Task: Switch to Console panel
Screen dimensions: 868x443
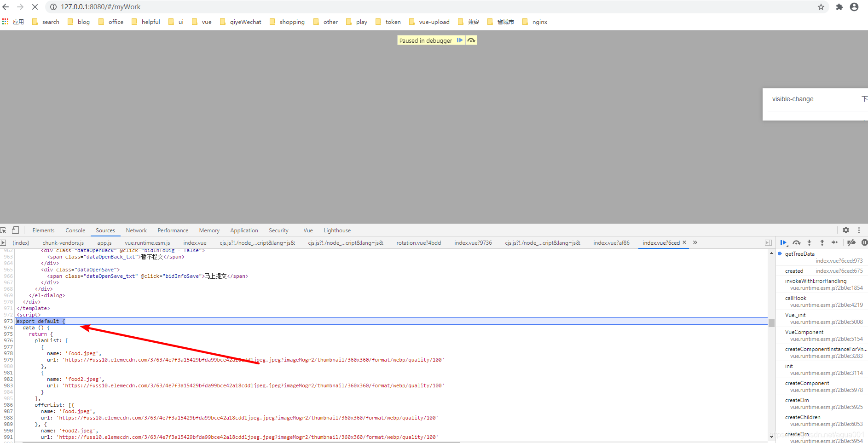Action: coord(75,230)
